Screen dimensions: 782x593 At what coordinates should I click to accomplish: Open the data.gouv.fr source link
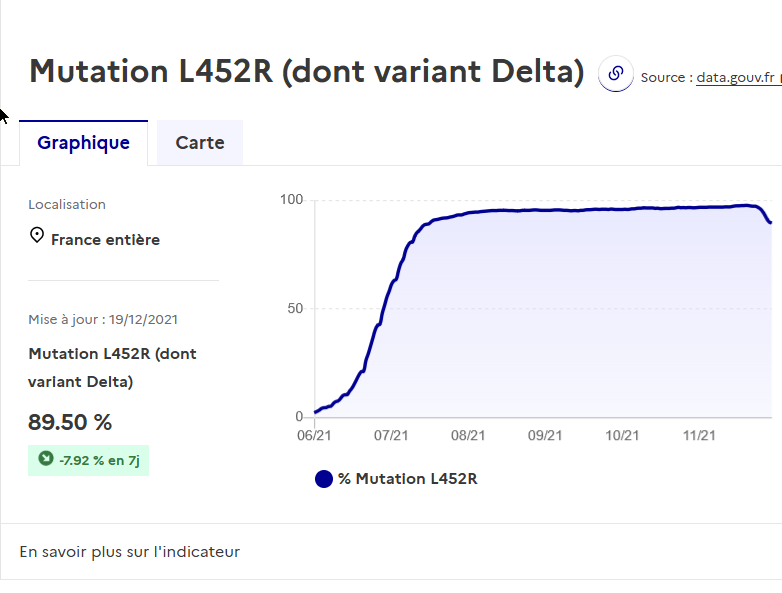coord(736,77)
